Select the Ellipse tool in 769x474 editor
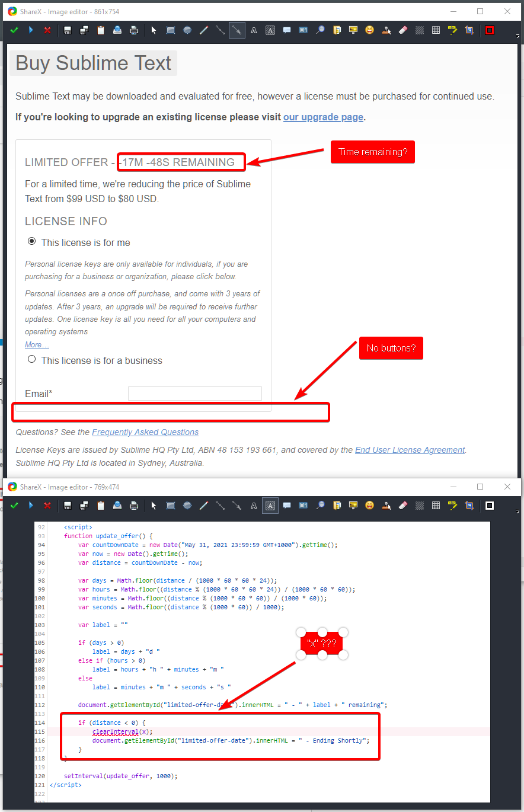Screen dimensions: 524x812 pyautogui.click(x=187, y=506)
